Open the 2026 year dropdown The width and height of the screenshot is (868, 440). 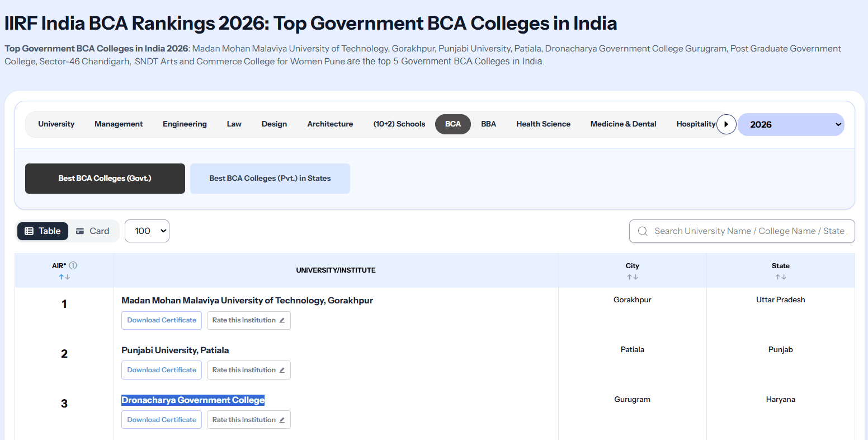point(791,124)
